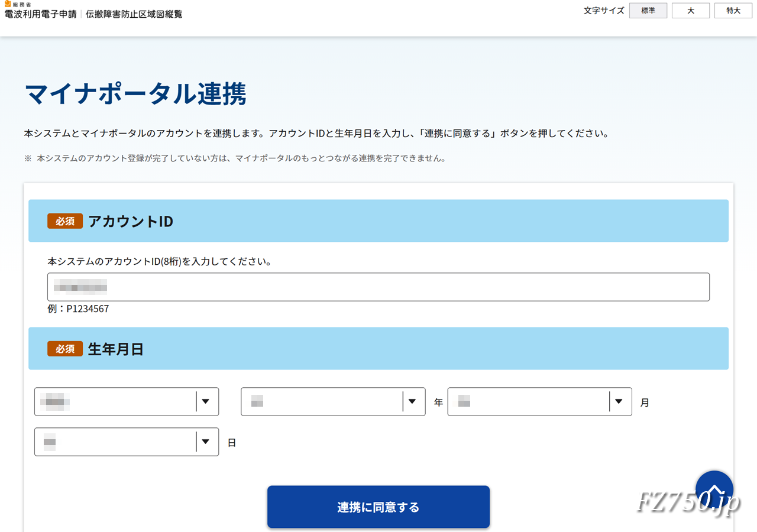Viewport: 757px width, 532px height.
Task: Click the circular scroll-to-top arrow icon
Action: pyautogui.click(x=714, y=491)
